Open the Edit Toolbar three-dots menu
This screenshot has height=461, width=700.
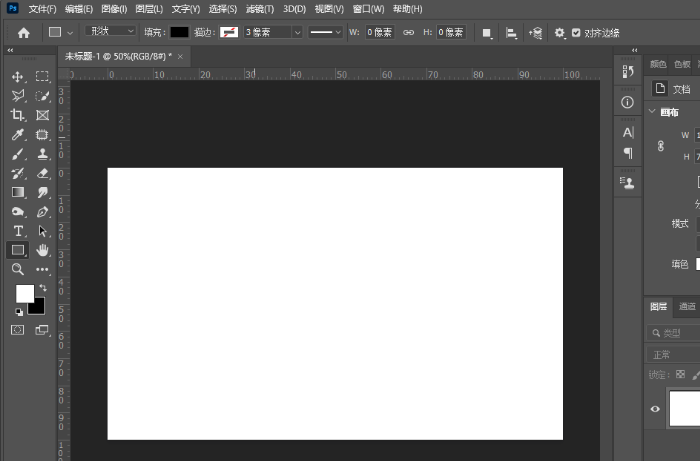pos(42,269)
